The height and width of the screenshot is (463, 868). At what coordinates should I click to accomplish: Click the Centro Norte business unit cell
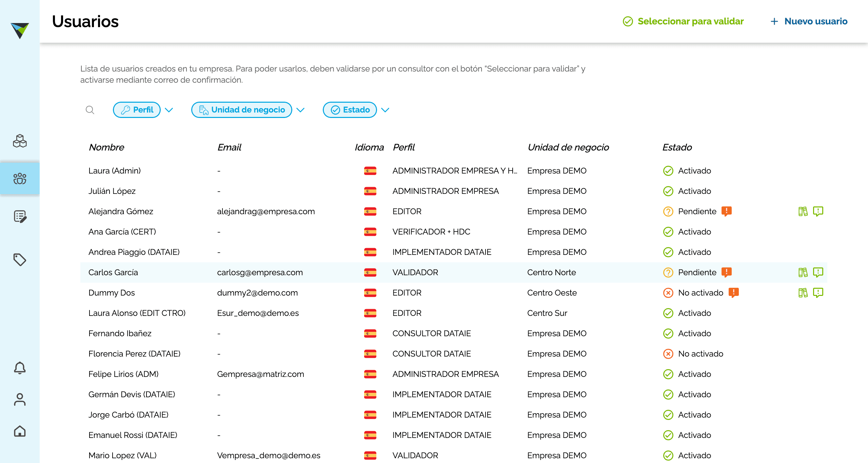552,273
